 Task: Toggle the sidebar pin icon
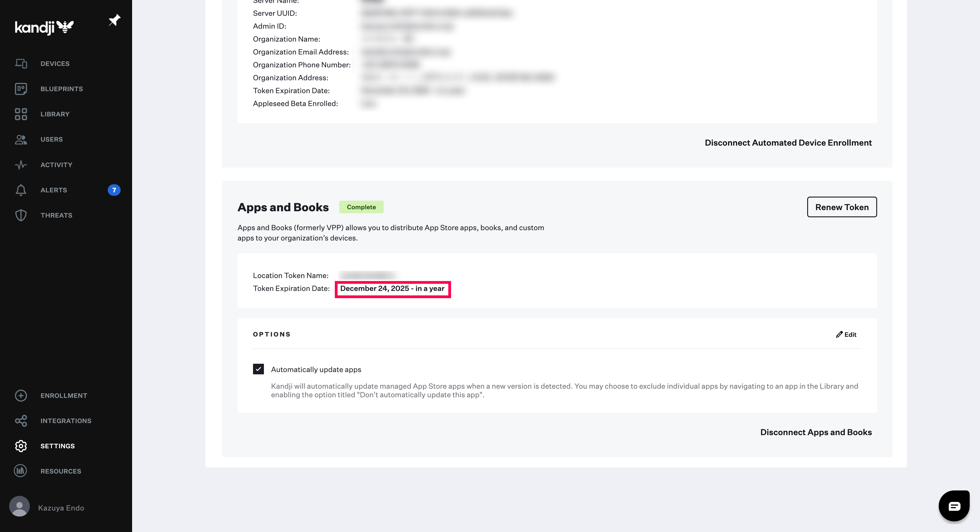114,20
